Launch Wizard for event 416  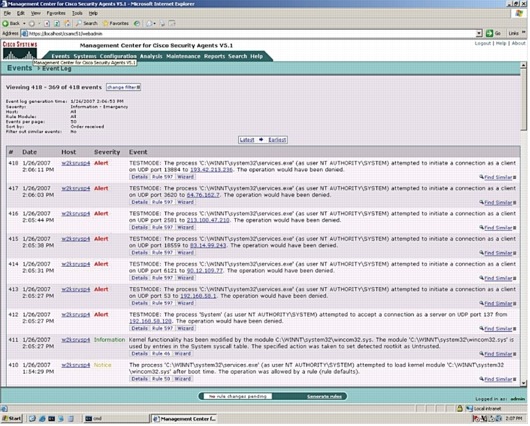(x=186, y=227)
